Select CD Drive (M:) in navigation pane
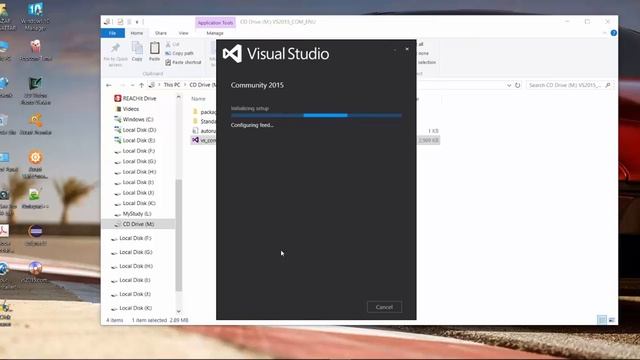This screenshot has width=640, height=360. point(138,224)
